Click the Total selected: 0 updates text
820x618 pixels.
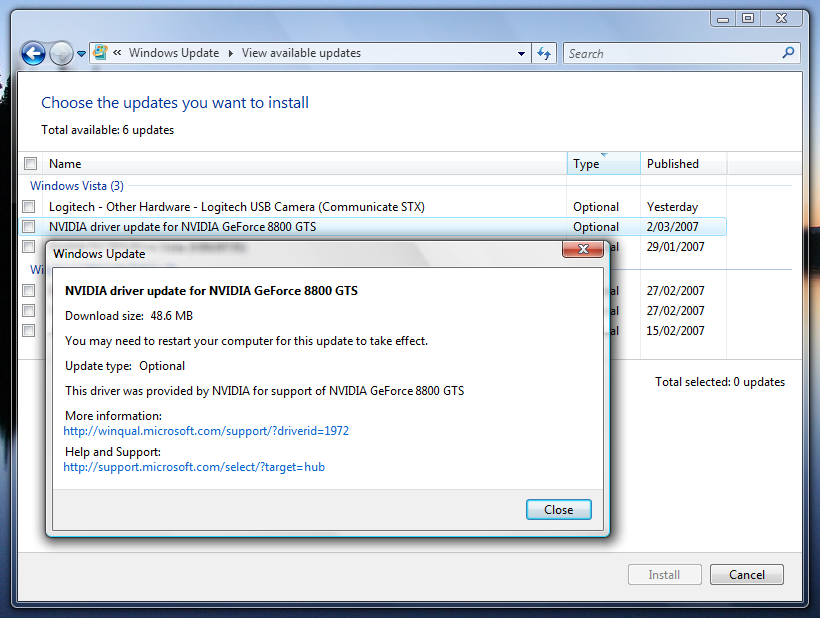(720, 382)
